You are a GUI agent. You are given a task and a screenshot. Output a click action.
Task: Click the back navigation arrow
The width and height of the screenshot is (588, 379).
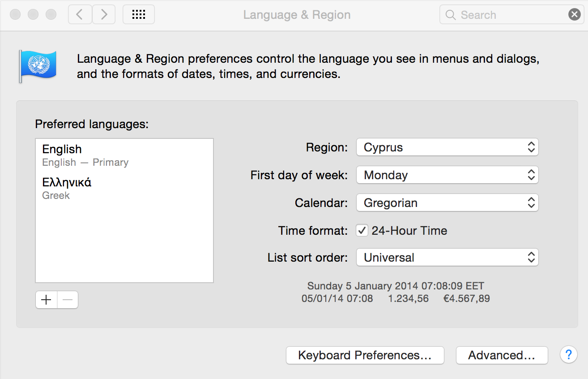80,15
